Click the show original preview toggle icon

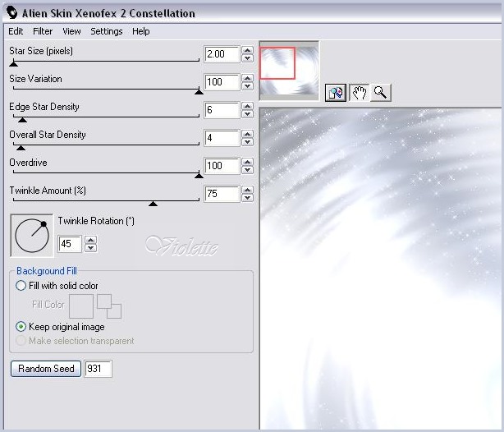(335, 93)
